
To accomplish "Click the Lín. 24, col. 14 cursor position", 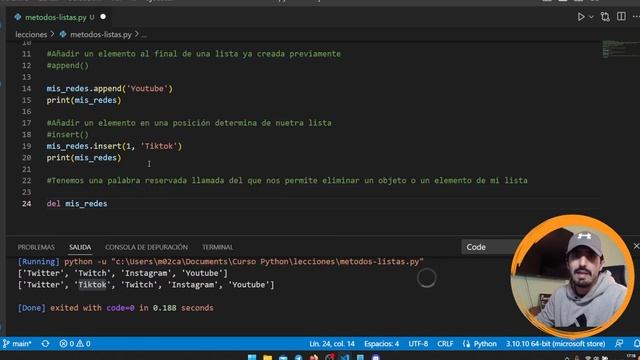I will 332,344.
